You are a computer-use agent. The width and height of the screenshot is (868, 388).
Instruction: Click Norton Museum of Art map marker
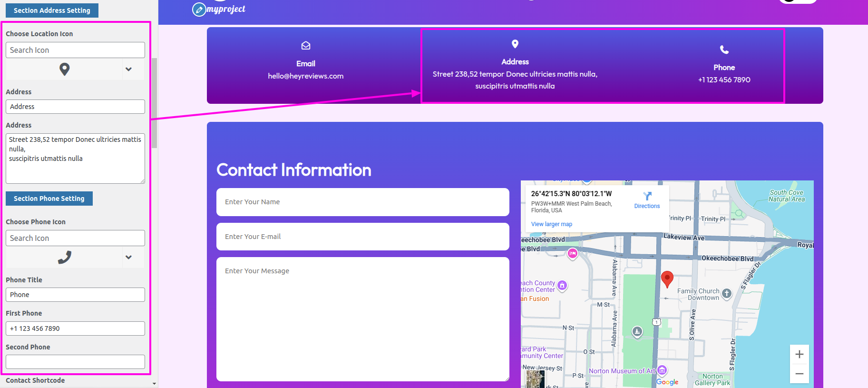[662, 370]
